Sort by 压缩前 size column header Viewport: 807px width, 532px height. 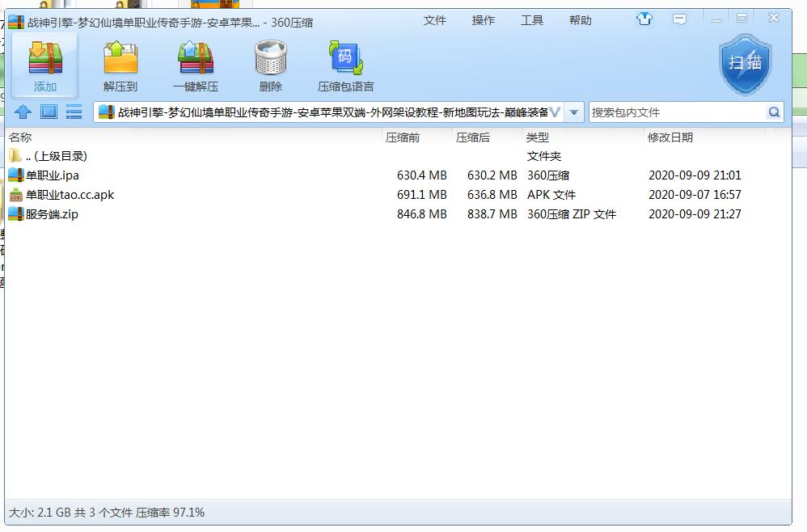403,137
